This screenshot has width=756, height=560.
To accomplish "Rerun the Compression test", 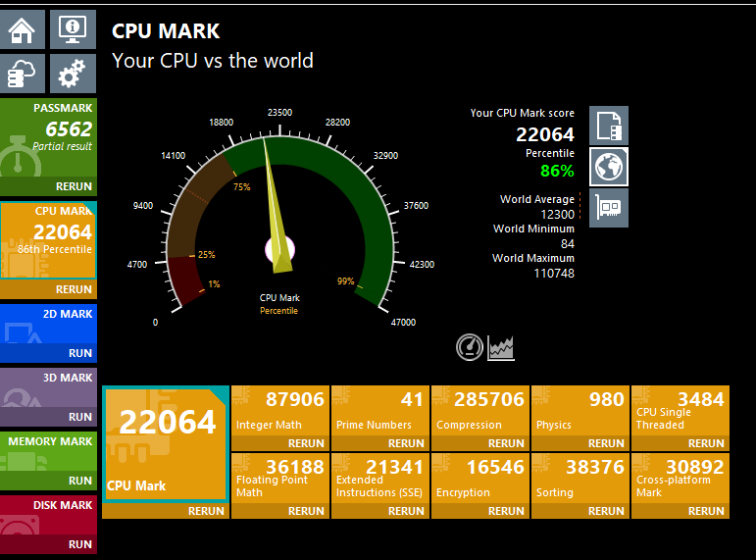I will (506, 443).
